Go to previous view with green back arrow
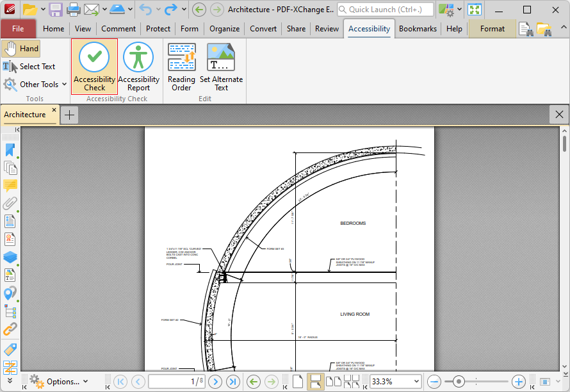 click(199, 10)
